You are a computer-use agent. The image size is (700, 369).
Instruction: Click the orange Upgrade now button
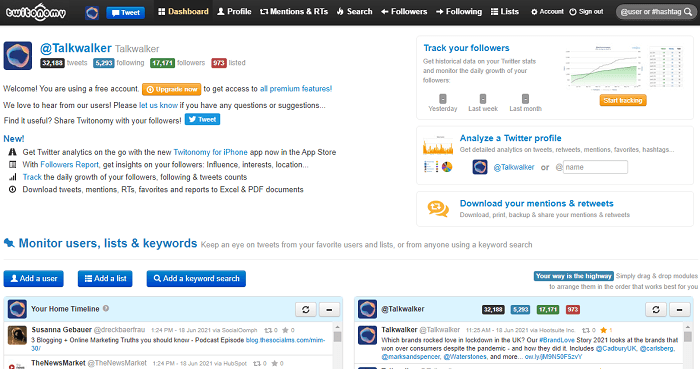(171, 89)
